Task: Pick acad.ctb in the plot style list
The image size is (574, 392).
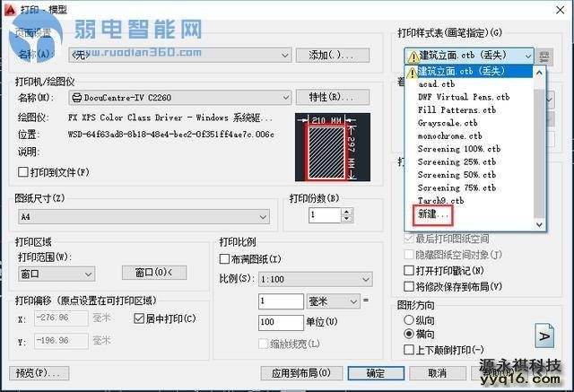Action: (437, 83)
